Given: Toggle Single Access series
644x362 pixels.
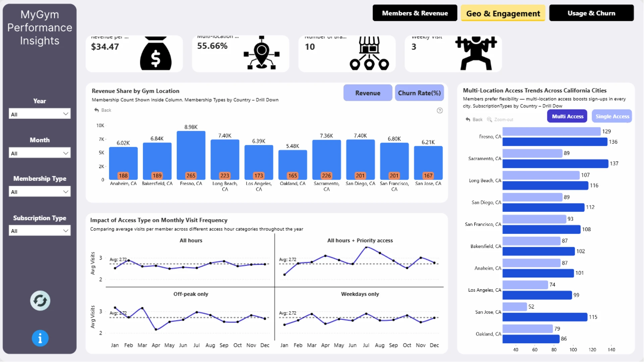Looking at the screenshot, I should coord(612,116).
